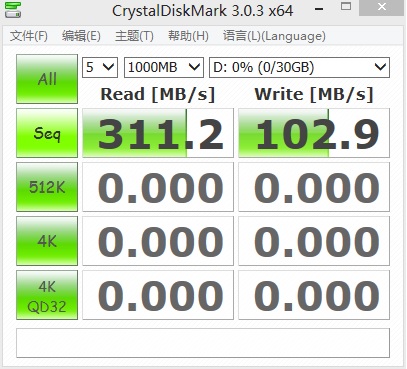Screen dimensions: 407x369
Task: Open the 文件(F) menu
Action: coord(29,36)
